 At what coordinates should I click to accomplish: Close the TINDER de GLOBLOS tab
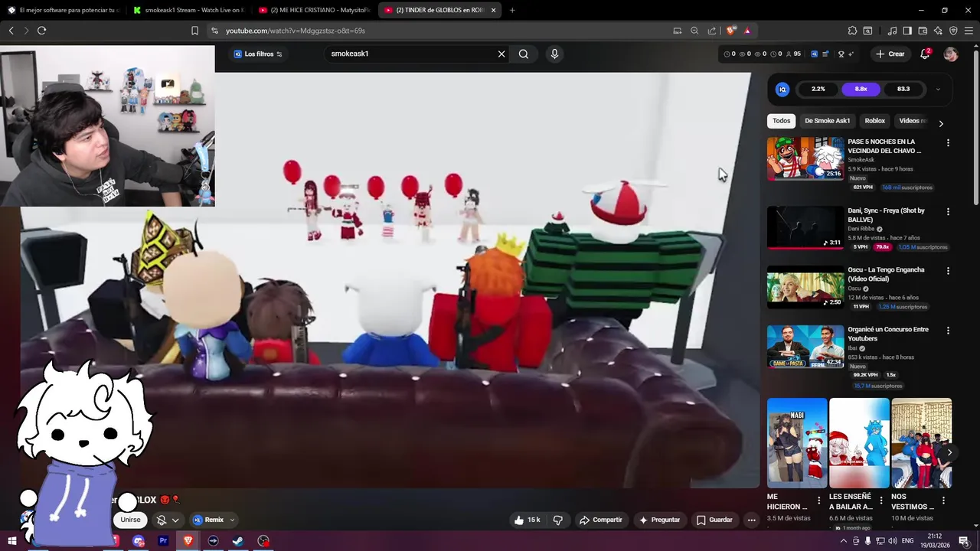(x=493, y=10)
